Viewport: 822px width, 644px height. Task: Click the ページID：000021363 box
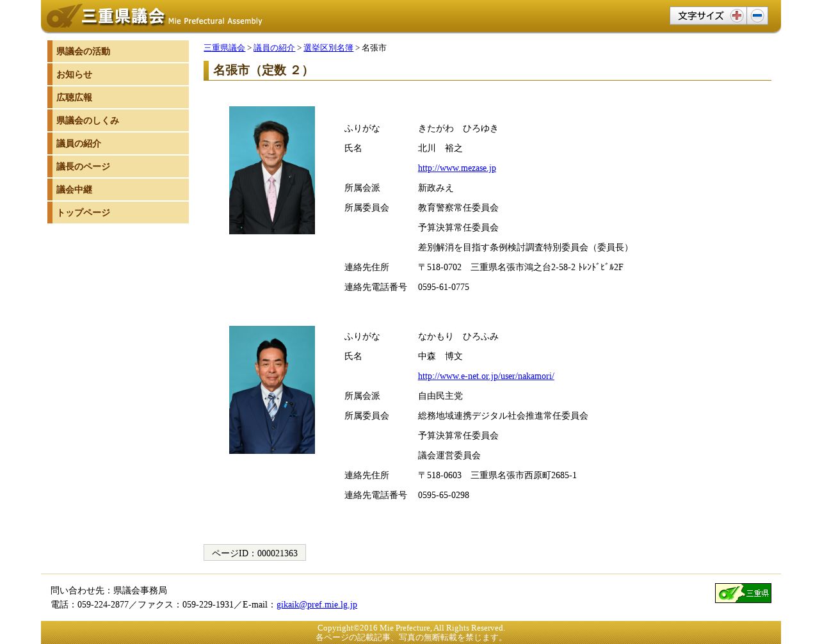point(255,552)
